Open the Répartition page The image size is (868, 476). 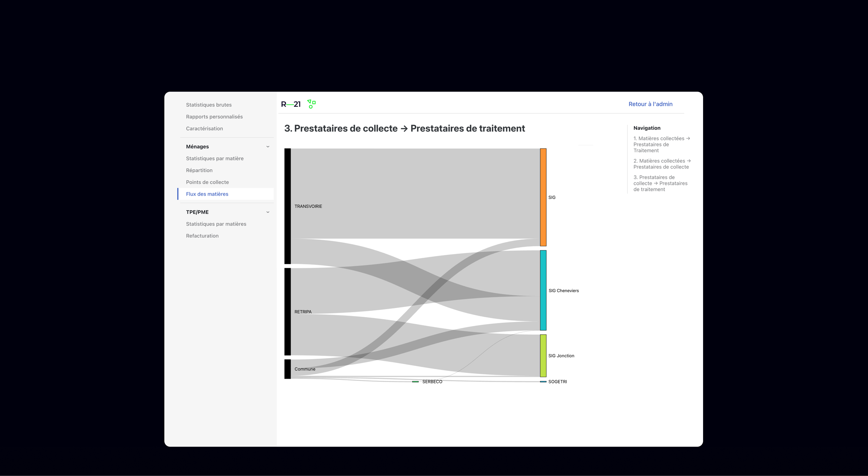pyautogui.click(x=199, y=170)
